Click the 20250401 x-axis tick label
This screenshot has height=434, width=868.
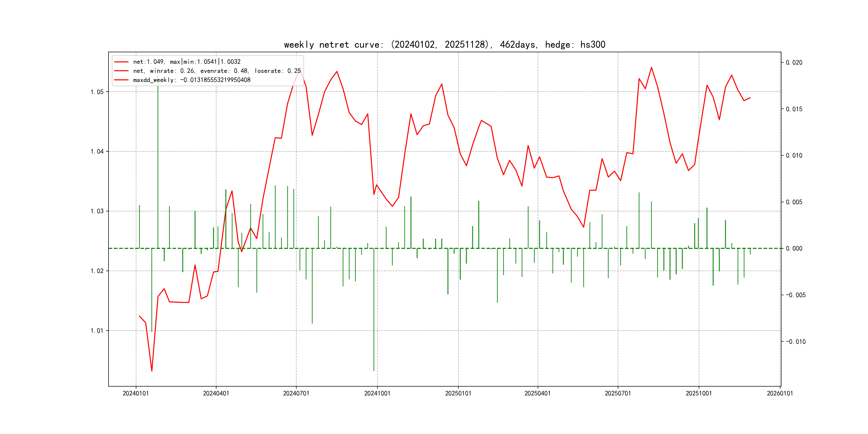tap(537, 393)
